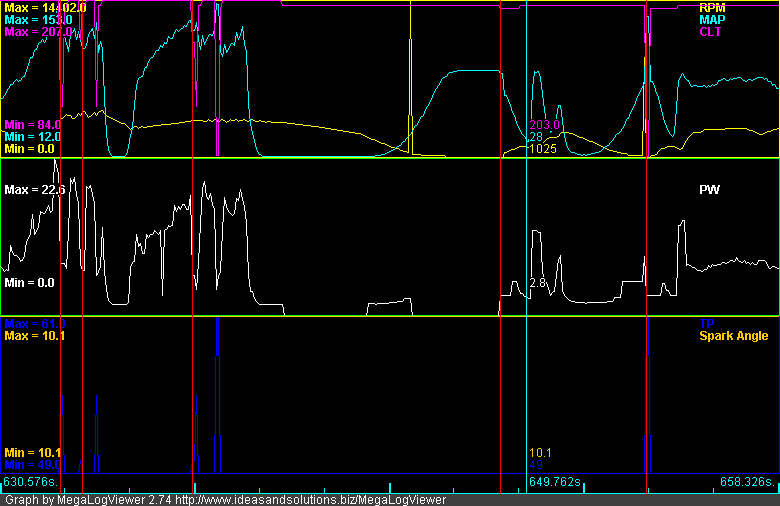
Task: Select the Spark Angle legend label
Action: 733,336
